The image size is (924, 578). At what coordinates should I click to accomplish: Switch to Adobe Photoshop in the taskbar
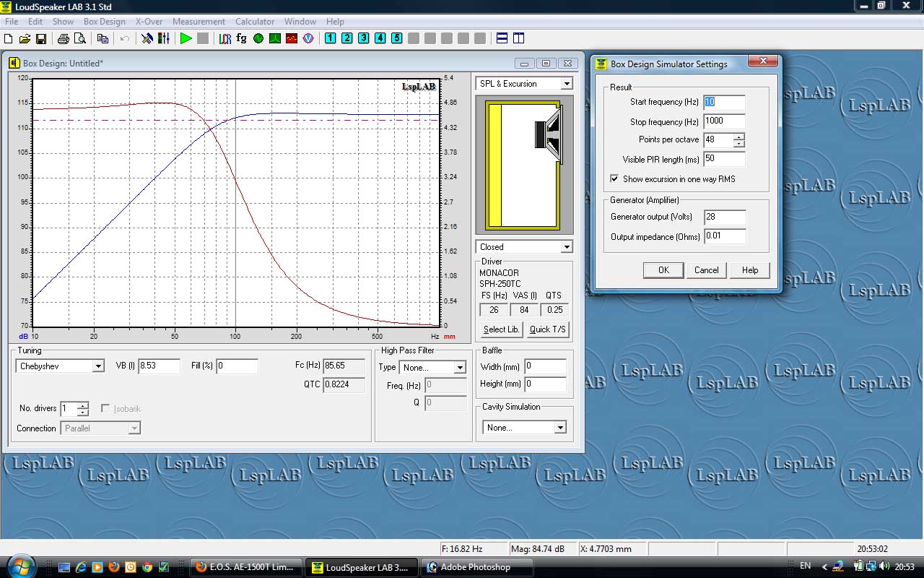point(476,567)
